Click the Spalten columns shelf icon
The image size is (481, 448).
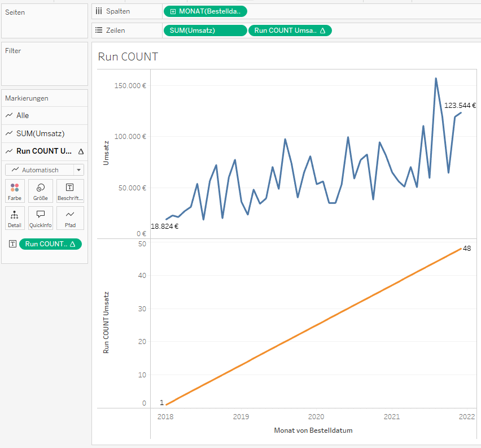tap(99, 11)
